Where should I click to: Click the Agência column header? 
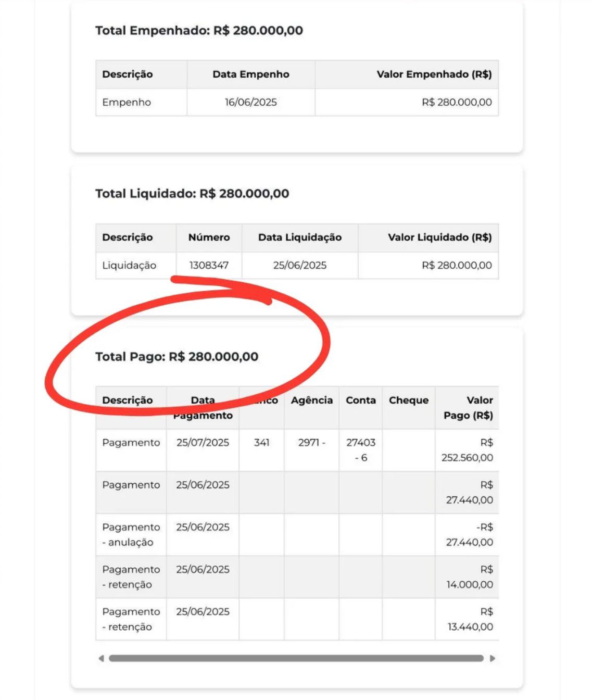311,401
